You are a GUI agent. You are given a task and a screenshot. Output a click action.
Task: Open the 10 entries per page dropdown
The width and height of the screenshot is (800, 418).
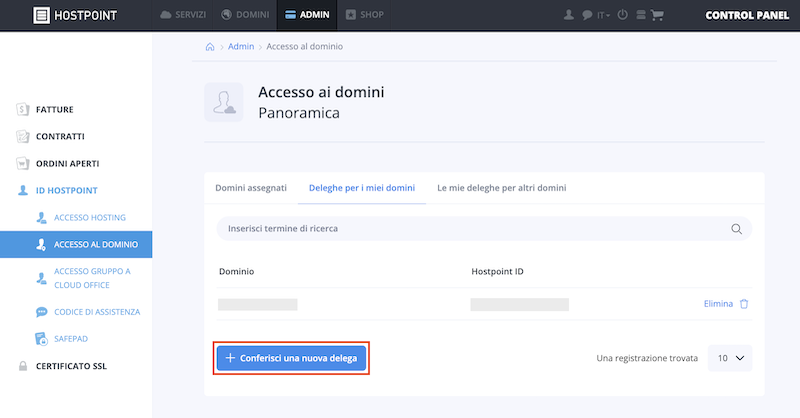[730, 358]
